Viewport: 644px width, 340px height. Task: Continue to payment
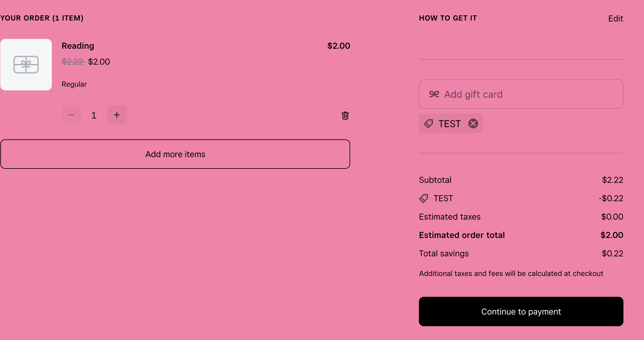coord(521,312)
